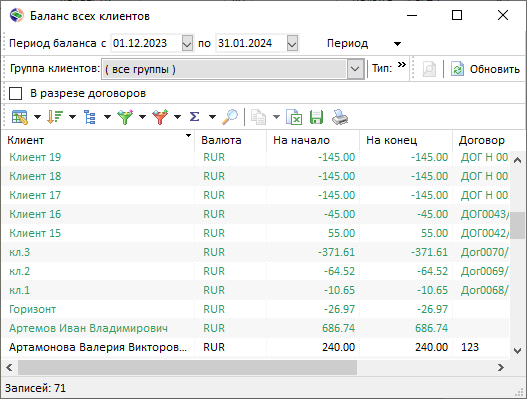The width and height of the screenshot is (527, 399).
Task: Click the green floppy save icon
Action: pos(317,117)
